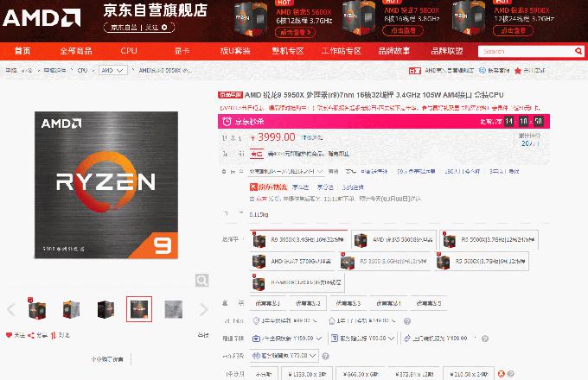Click the 京东物流 logistics logo
The image size is (588, 380).
click(x=269, y=187)
